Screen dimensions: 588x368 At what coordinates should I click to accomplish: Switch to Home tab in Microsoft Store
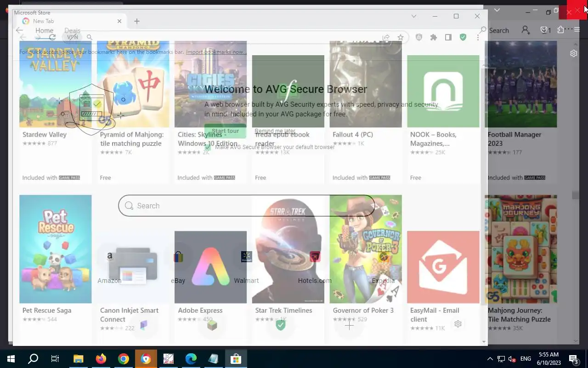(45, 31)
